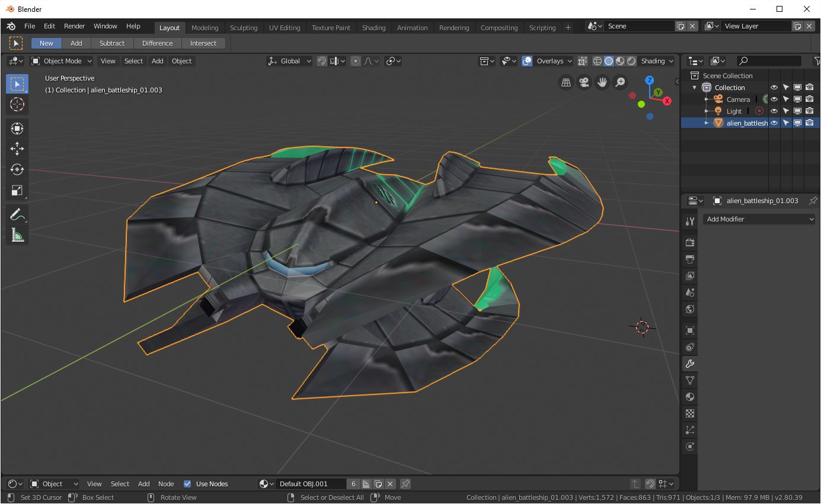821x504 pixels.
Task: Open Render properties tab
Action: click(690, 243)
